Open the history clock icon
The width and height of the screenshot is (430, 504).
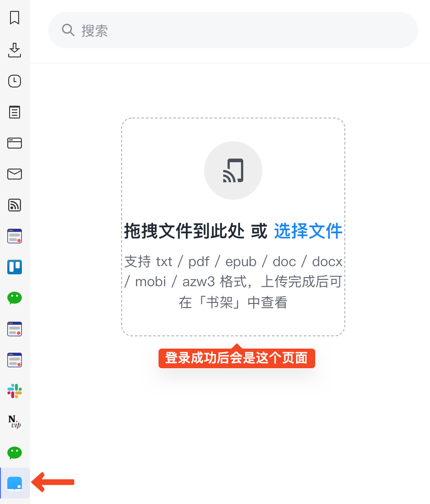(x=15, y=81)
